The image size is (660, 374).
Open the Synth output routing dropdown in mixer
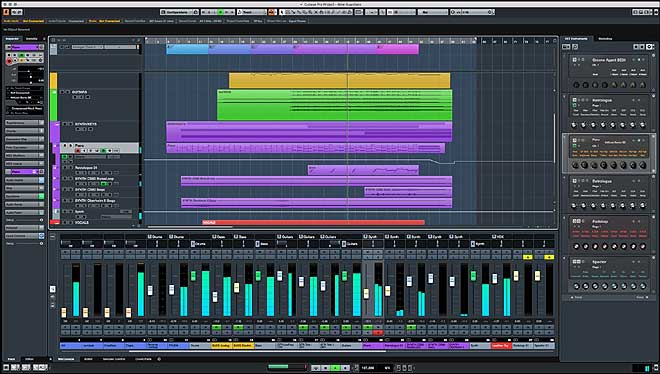click(x=372, y=237)
